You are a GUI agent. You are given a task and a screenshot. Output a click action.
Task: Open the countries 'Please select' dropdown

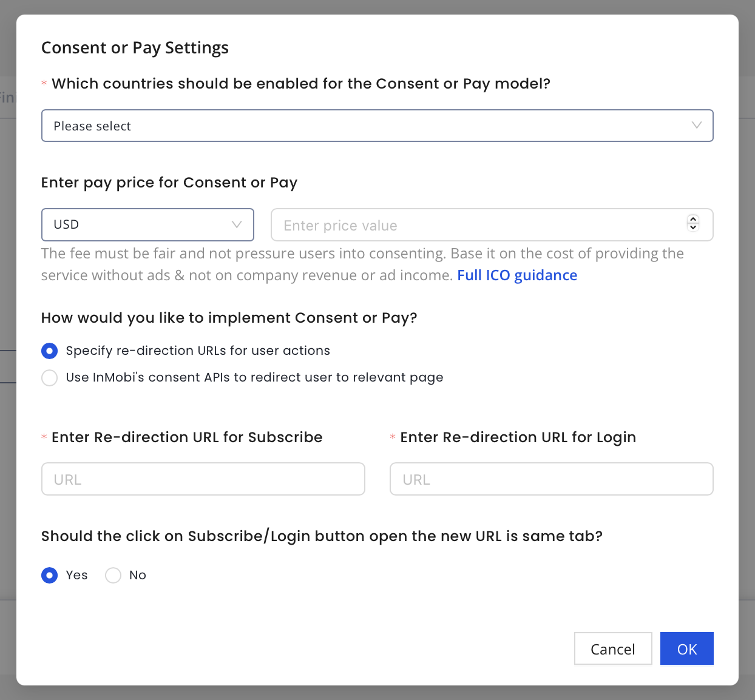click(x=364, y=126)
